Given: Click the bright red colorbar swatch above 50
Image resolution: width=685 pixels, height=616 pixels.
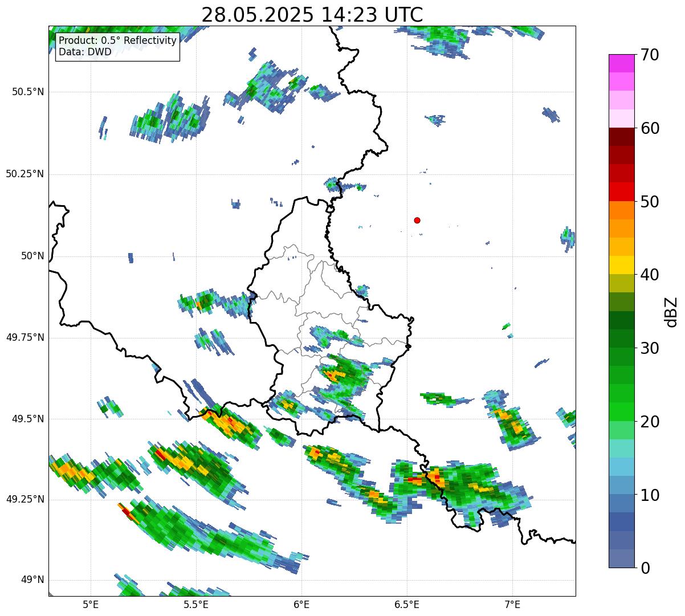Looking at the screenshot, I should pyautogui.click(x=621, y=192).
